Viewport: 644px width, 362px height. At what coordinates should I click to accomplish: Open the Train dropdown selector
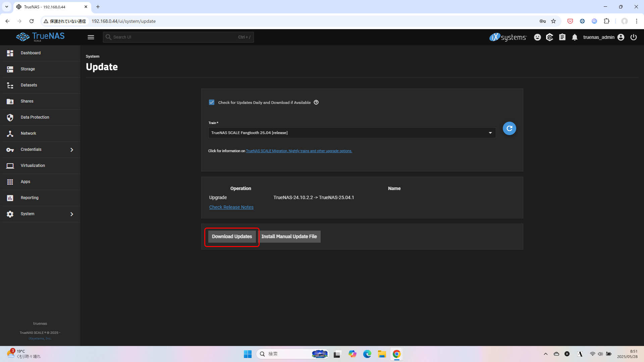coord(352,133)
